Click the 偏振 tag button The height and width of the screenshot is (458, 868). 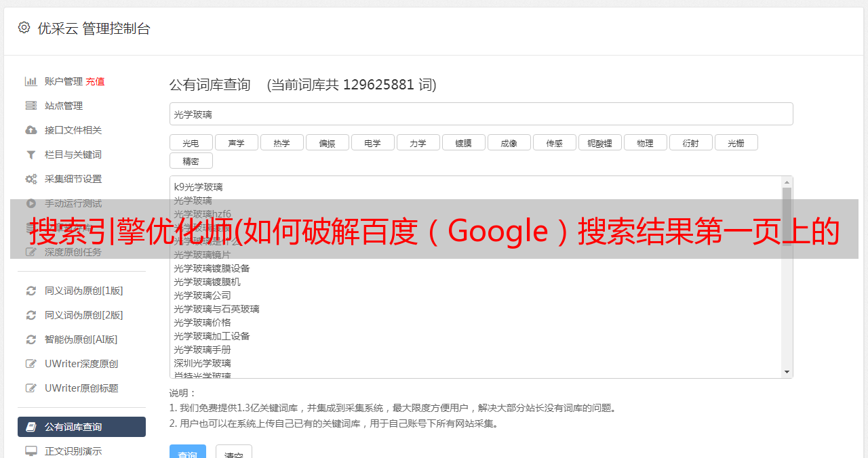327,142
